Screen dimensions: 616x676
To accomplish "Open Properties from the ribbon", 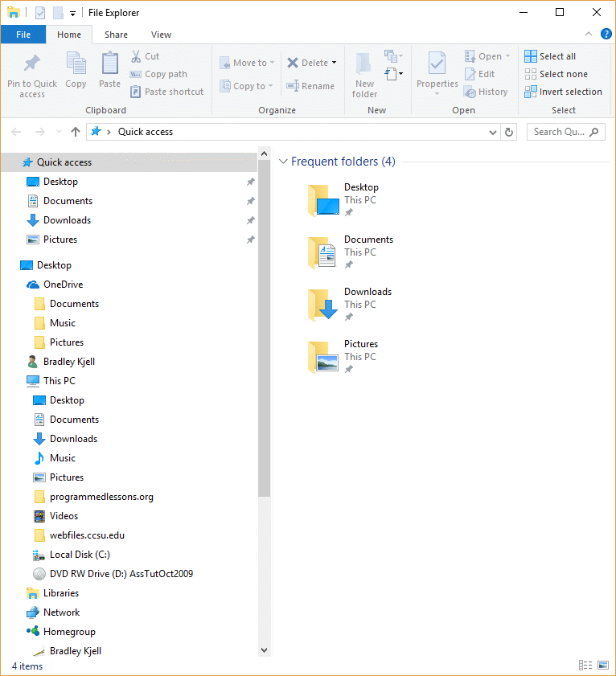I will click(437, 64).
